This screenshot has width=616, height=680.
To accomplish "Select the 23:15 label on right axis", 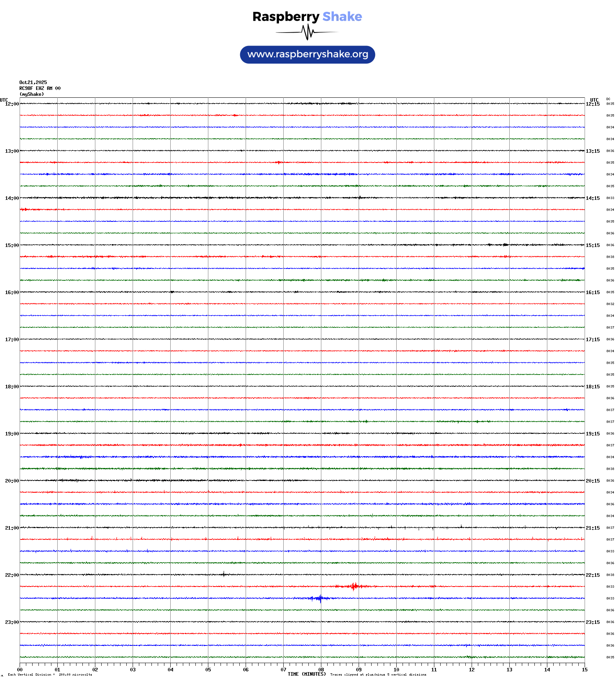I will [592, 622].
